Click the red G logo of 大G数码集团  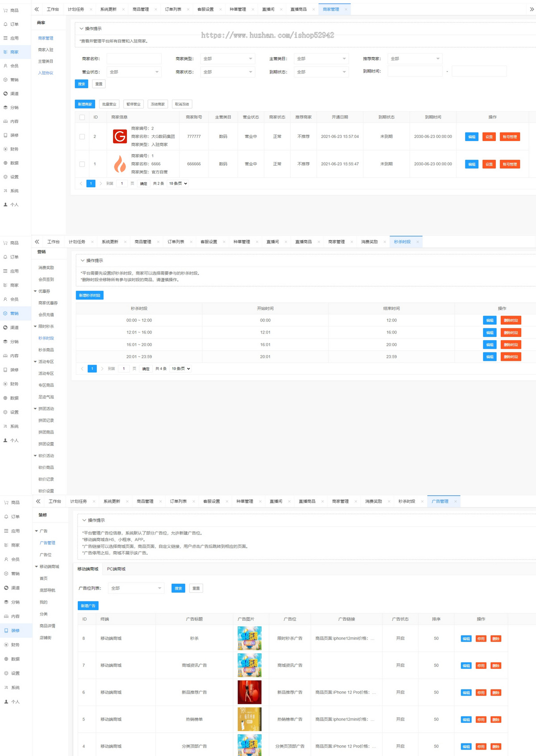[120, 137]
